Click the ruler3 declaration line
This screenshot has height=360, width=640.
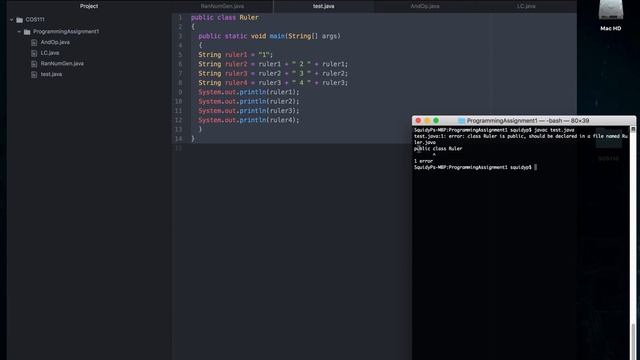(x=273, y=73)
